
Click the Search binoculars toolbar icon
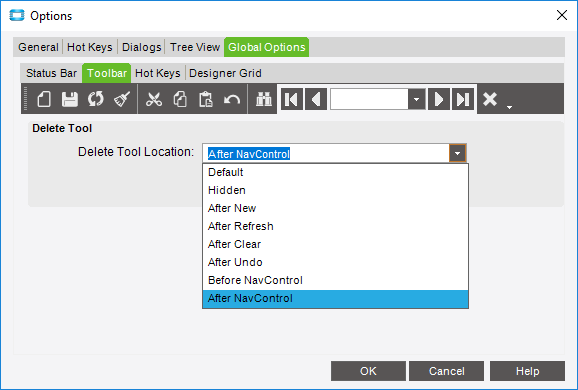coord(264,99)
